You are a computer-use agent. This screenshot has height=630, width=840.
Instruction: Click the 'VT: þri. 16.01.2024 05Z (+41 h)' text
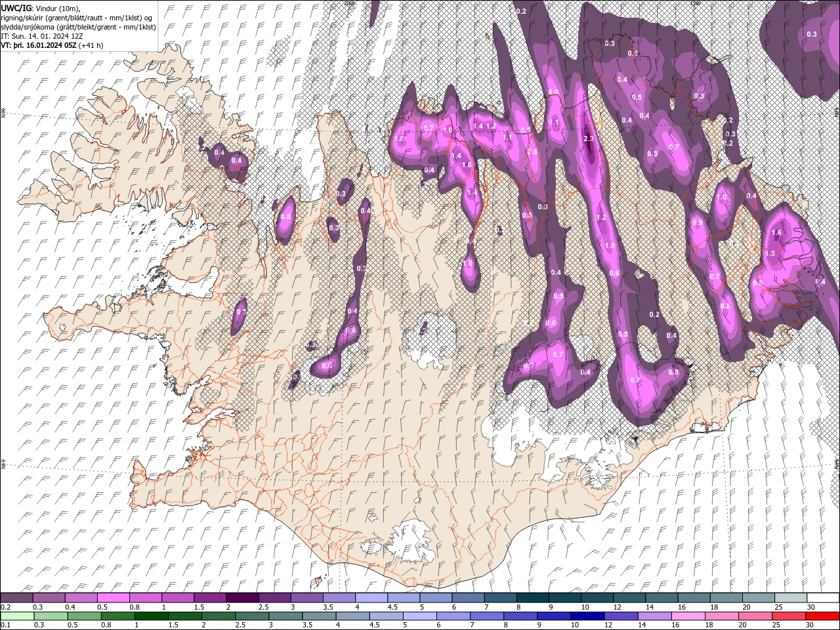(x=52, y=45)
